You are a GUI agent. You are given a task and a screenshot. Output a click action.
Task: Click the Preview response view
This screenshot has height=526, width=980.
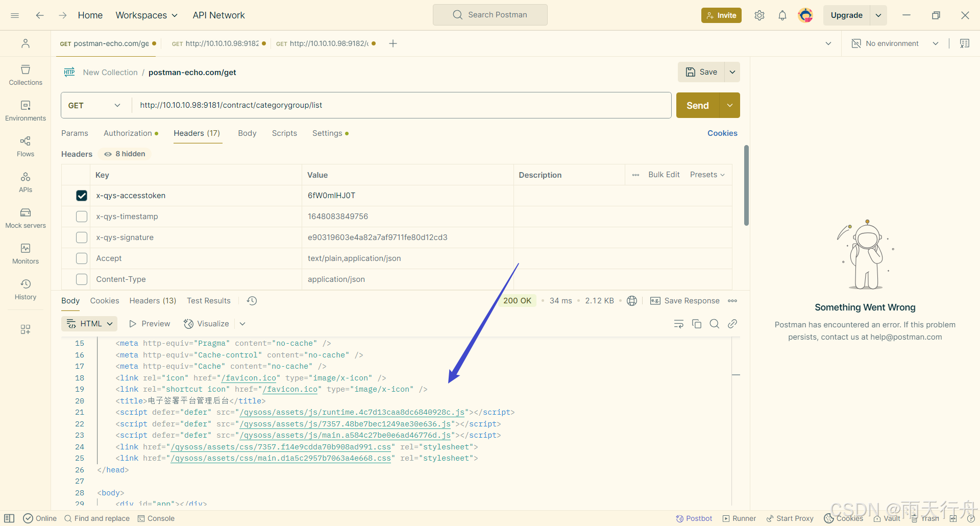pos(150,324)
